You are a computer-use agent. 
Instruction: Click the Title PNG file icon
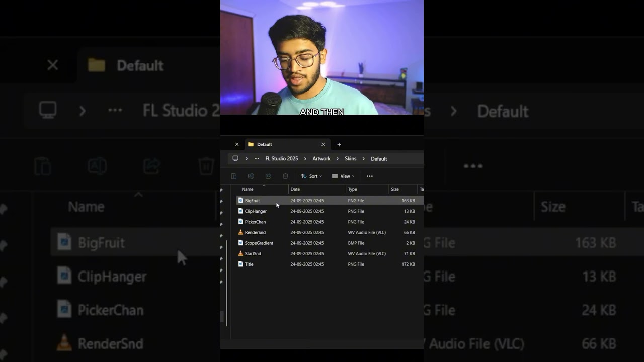tap(240, 264)
